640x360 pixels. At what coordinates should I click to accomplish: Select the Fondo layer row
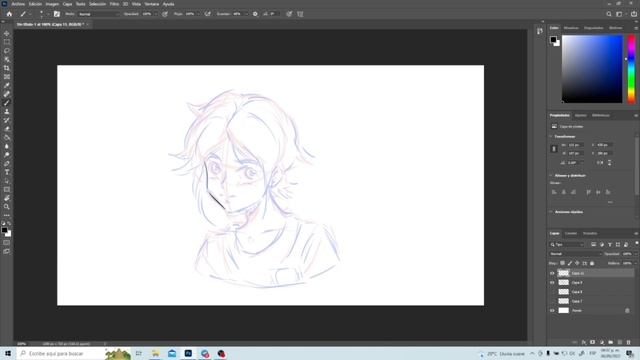591,311
